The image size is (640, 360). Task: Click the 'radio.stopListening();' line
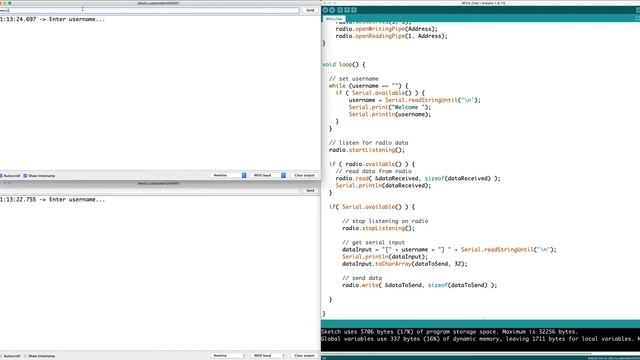(x=378, y=228)
